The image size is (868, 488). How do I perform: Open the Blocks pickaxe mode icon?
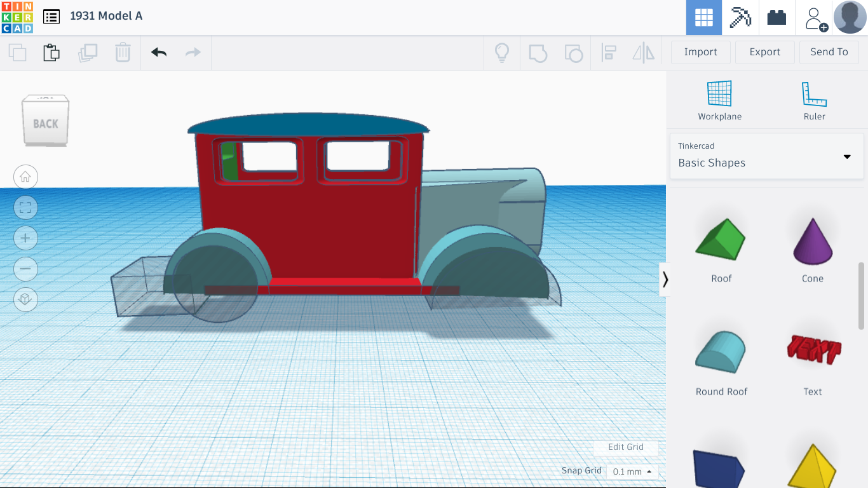point(740,17)
